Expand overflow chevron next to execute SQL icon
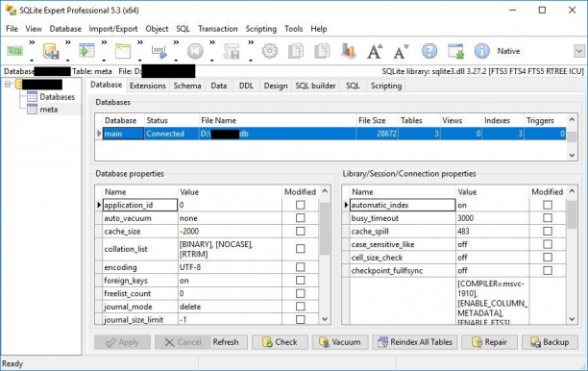588x371 pixels. [176, 42]
